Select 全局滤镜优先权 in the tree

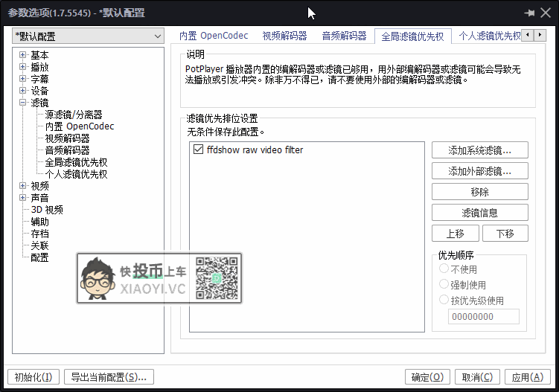coord(76,162)
